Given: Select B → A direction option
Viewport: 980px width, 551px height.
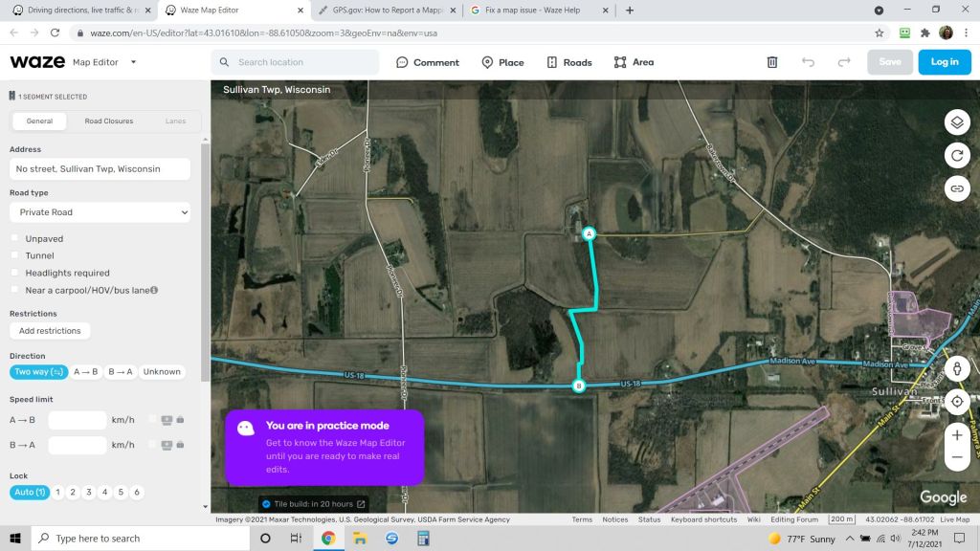Looking at the screenshot, I should click(121, 372).
